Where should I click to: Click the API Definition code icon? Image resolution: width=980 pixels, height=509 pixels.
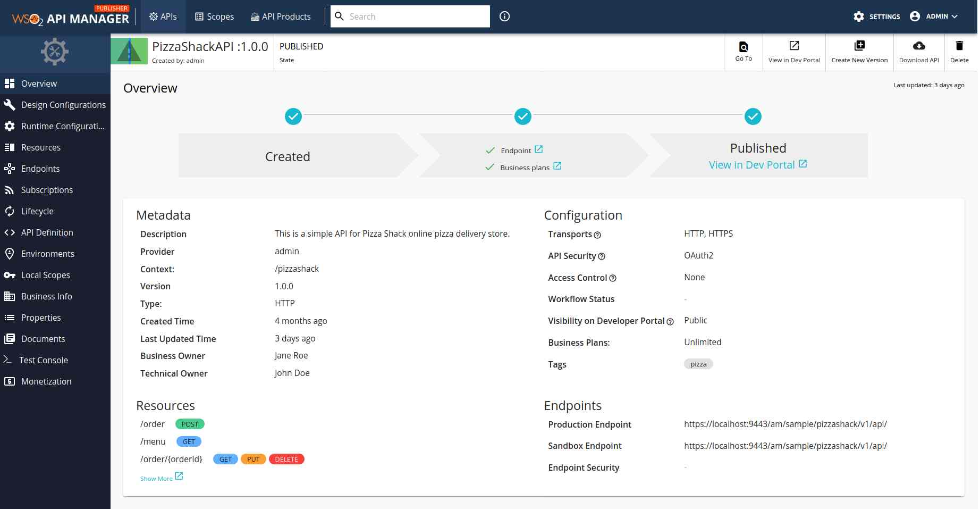click(x=10, y=232)
